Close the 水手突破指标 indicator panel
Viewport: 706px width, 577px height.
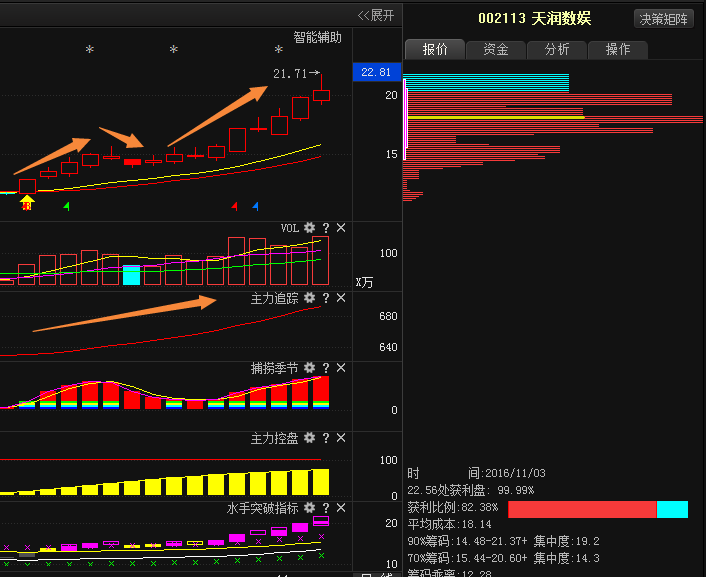coord(341,508)
